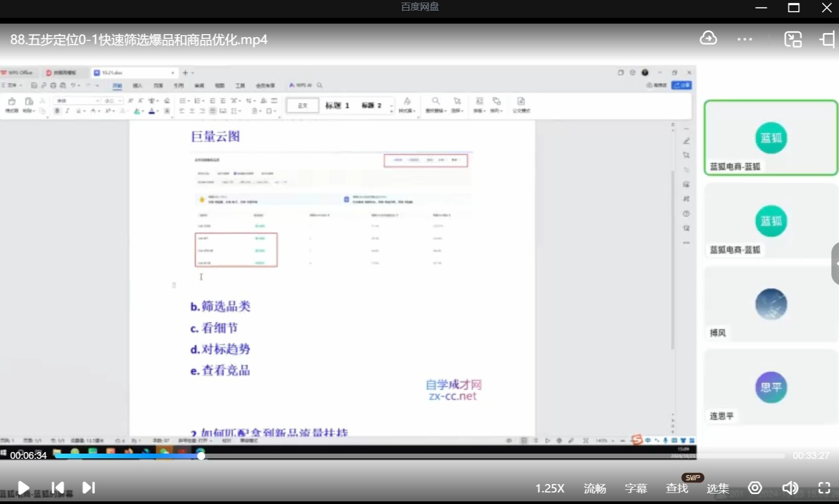The image size is (839, 504).
Task: Mute the video with the speaker icon
Action: coord(790,488)
